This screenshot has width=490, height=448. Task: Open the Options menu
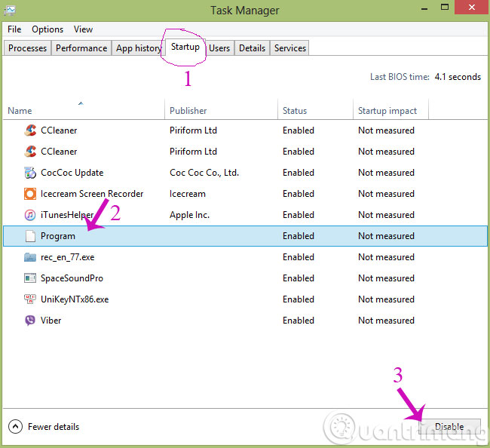click(47, 29)
